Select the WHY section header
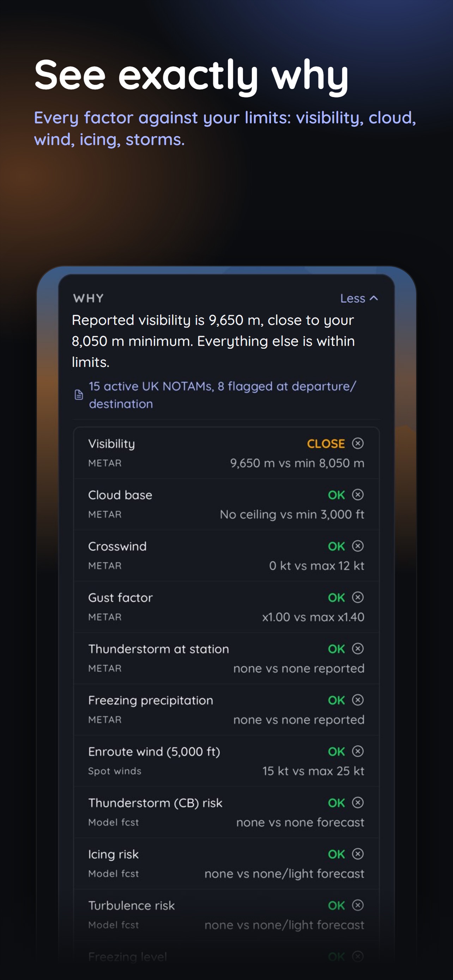This screenshot has height=980, width=453. pos(88,298)
